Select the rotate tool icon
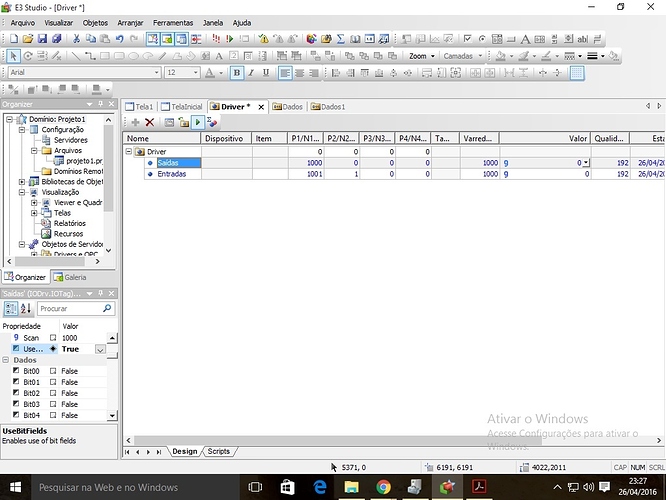Image resolution: width=666 pixels, height=500 pixels. tap(28, 56)
